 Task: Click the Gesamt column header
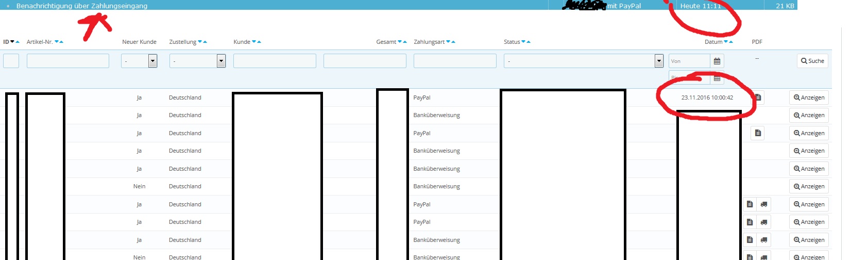click(x=386, y=42)
